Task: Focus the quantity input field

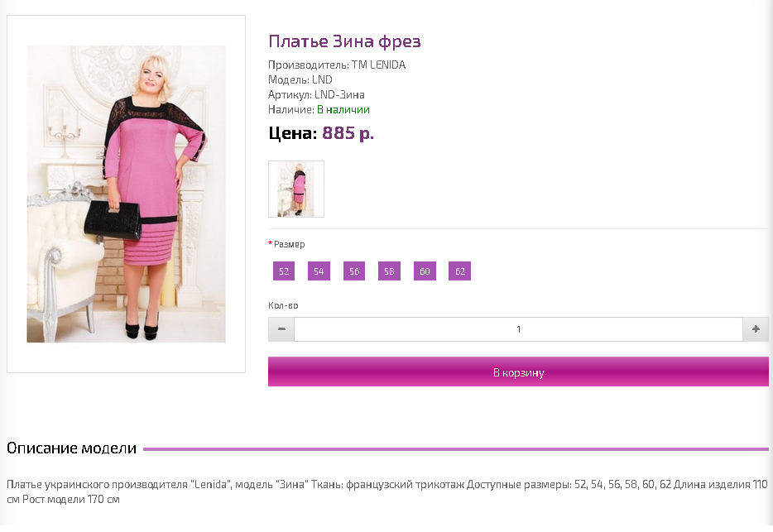Action: [519, 328]
